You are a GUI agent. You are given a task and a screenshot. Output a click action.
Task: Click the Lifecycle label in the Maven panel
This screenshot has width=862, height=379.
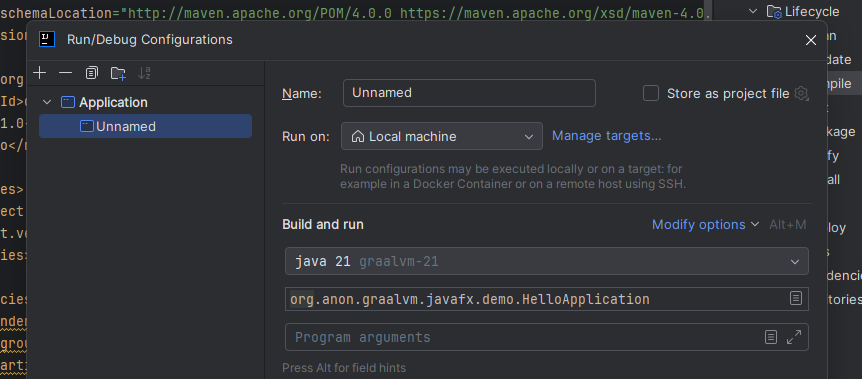tap(812, 12)
